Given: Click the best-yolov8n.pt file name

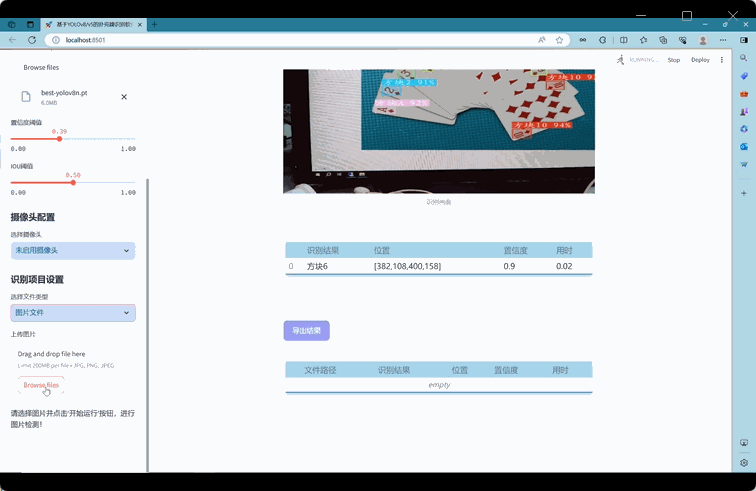Looking at the screenshot, I should 64,93.
